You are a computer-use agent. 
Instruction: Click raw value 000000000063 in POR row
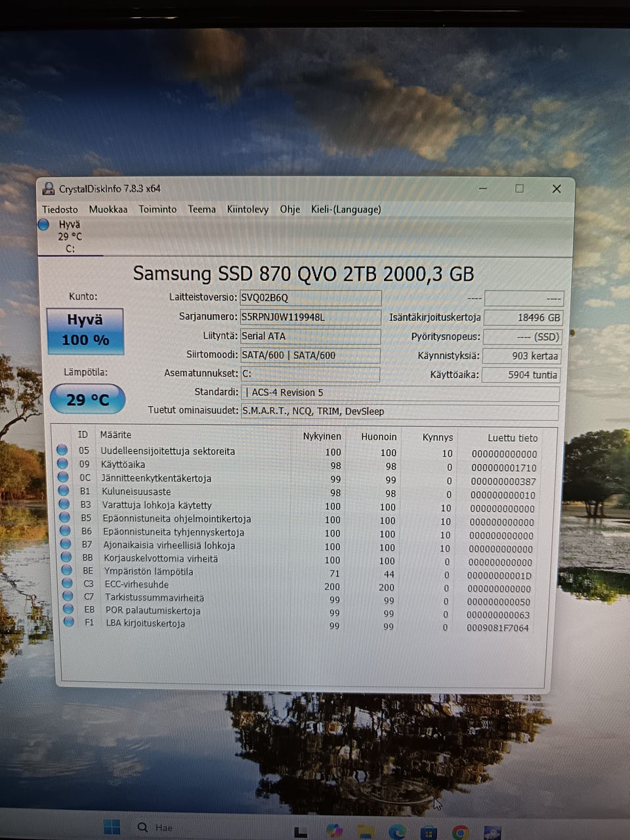[x=498, y=615]
